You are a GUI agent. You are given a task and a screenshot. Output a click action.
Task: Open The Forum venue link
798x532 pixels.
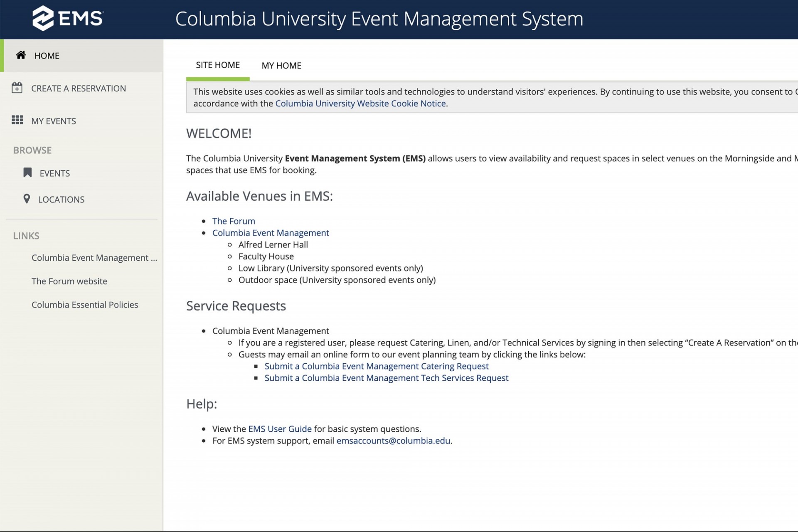[233, 220]
